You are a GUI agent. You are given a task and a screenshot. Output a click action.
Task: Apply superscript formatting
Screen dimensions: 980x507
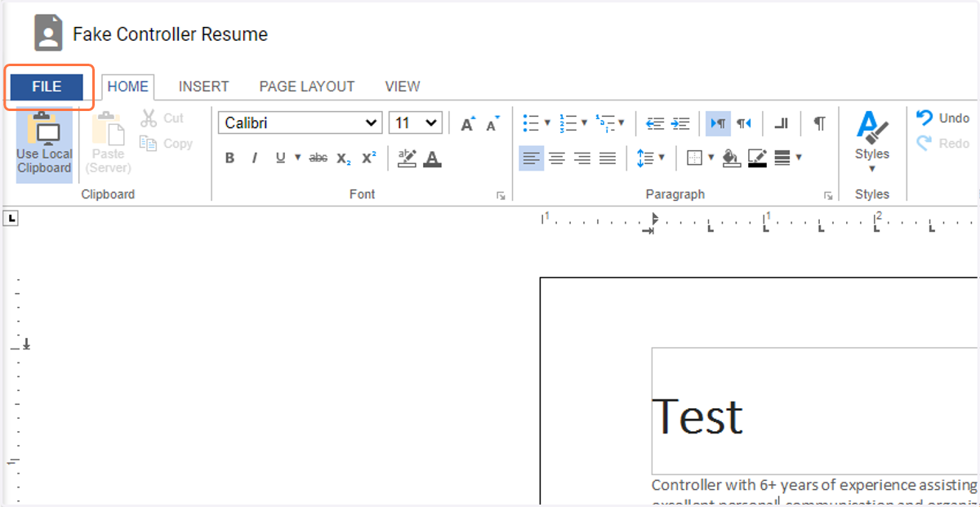click(x=369, y=158)
